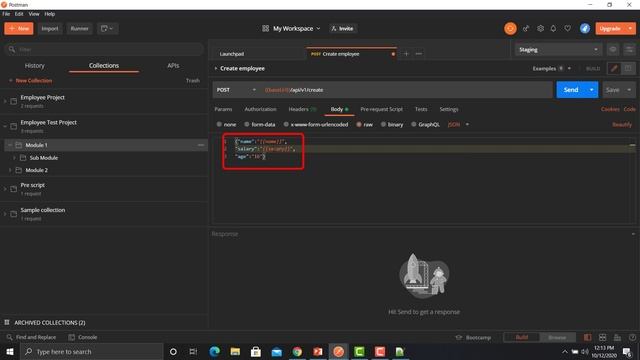Open the notifications bell icon

click(553, 29)
